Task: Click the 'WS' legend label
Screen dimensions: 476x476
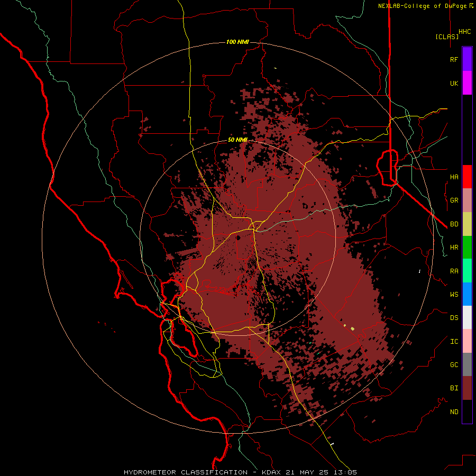Action: (x=454, y=294)
